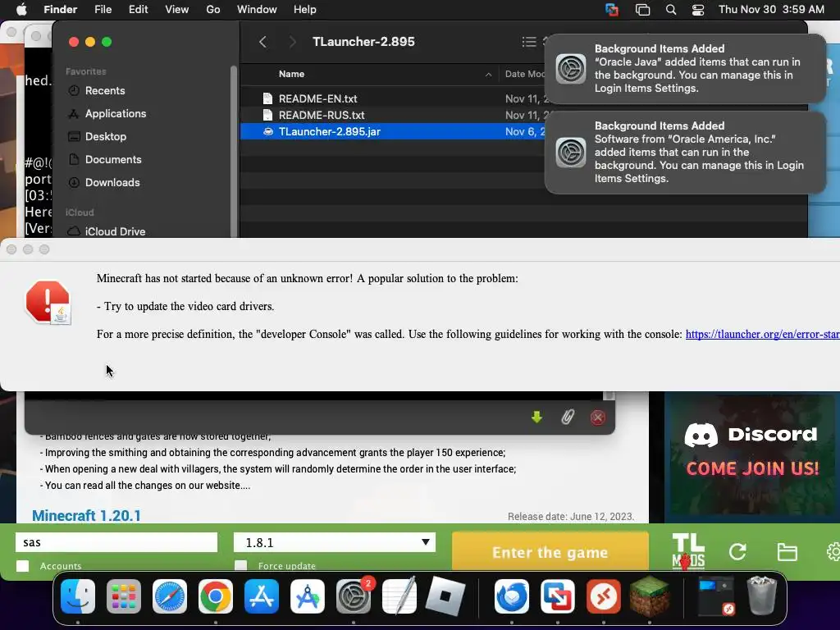The height and width of the screenshot is (630, 840).
Task: Open Roblox from the Dock
Action: pos(445,596)
